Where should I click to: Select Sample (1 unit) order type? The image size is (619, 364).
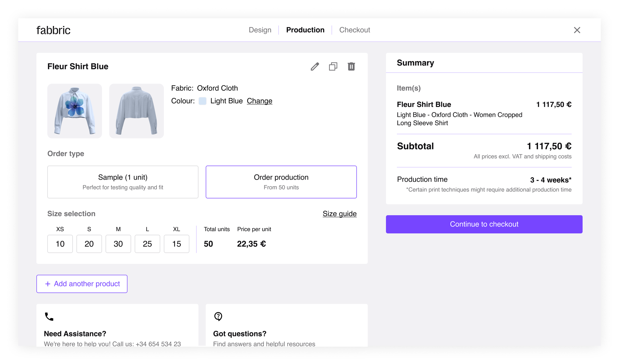pyautogui.click(x=123, y=182)
